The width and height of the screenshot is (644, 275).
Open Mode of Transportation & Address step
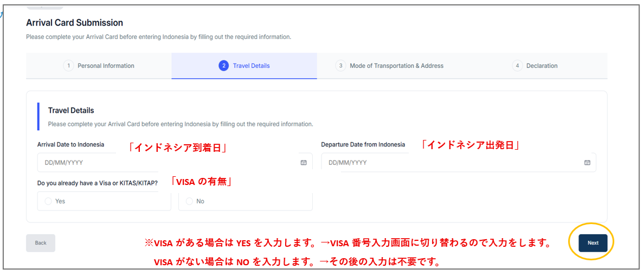coord(389,66)
